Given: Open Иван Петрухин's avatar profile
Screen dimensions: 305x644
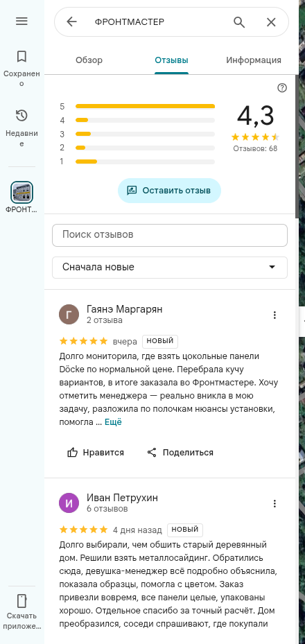Looking at the screenshot, I should [69, 503].
